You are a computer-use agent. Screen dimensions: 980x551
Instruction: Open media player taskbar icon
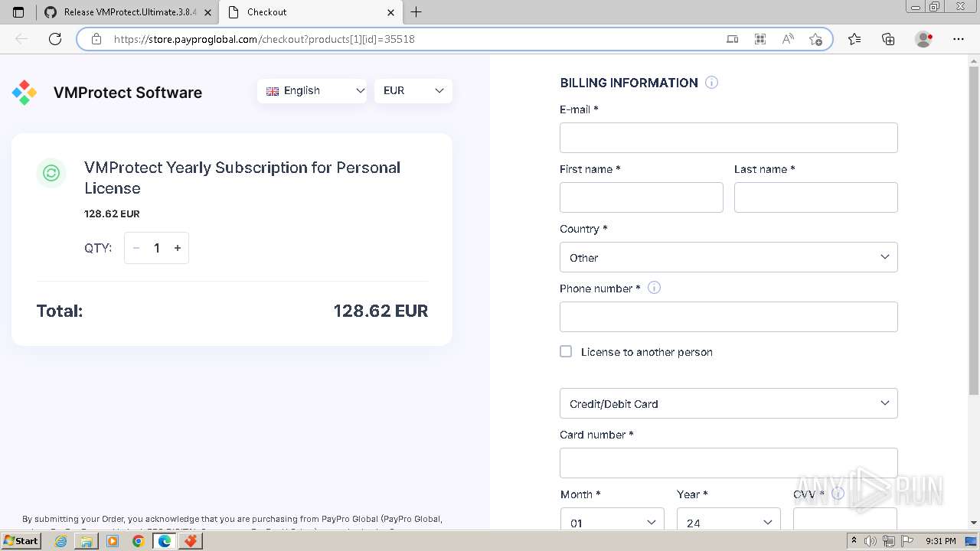coord(113,541)
